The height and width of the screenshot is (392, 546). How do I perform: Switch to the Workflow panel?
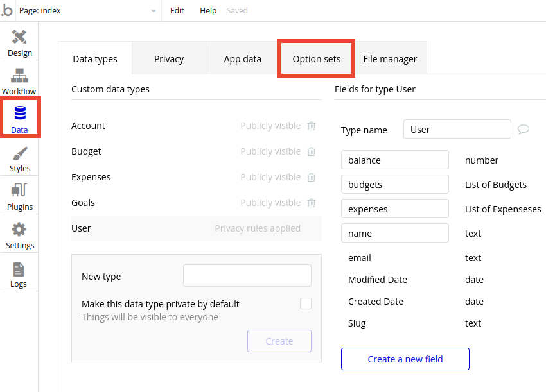pyautogui.click(x=19, y=80)
